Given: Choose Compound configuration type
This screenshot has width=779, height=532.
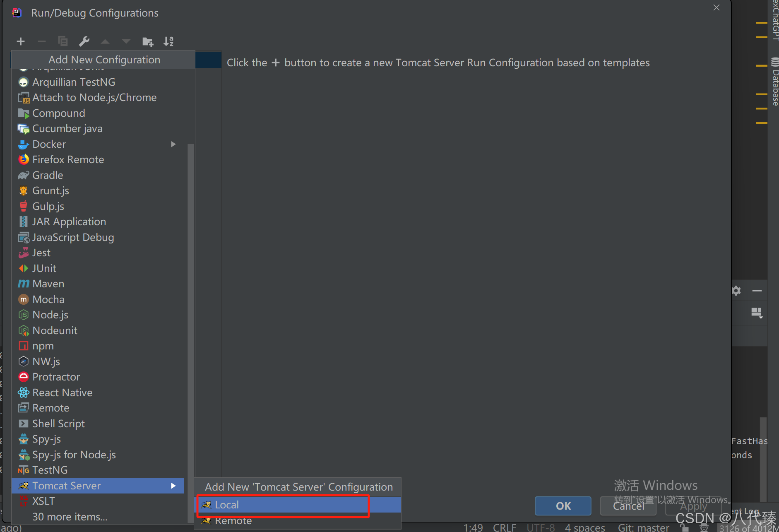Looking at the screenshot, I should pos(98,113).
